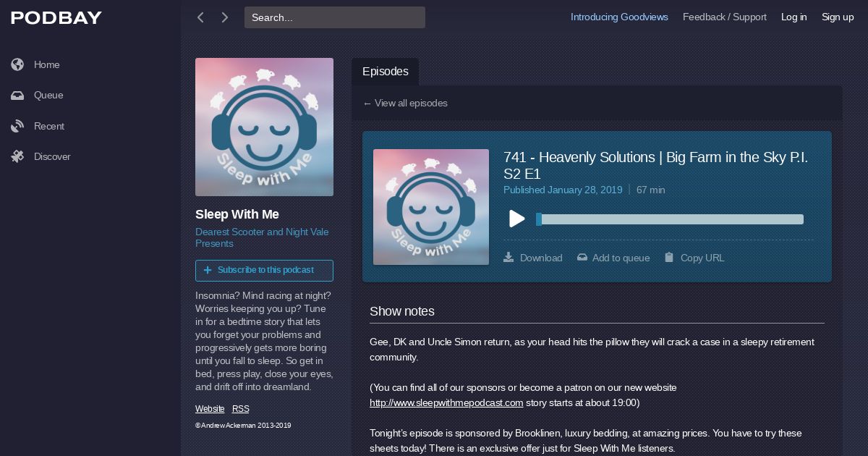
Task: Click Log in
Action: [793, 17]
